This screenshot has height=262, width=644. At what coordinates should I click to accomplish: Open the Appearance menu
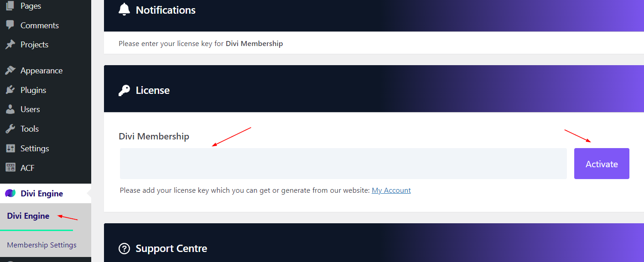click(42, 71)
